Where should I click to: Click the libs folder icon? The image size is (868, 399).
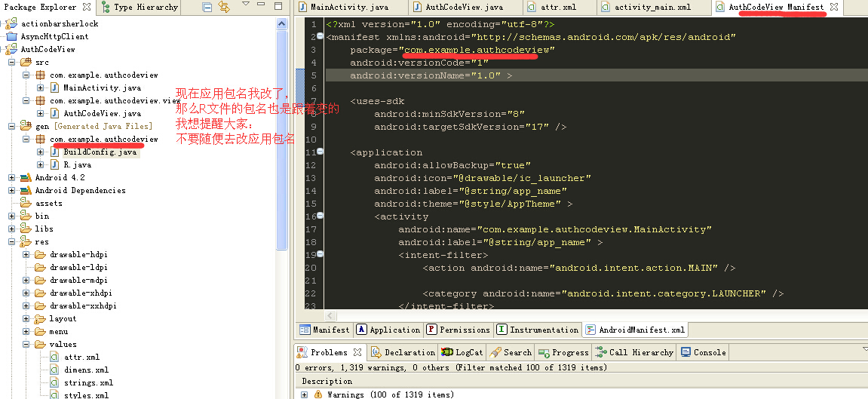(x=26, y=229)
